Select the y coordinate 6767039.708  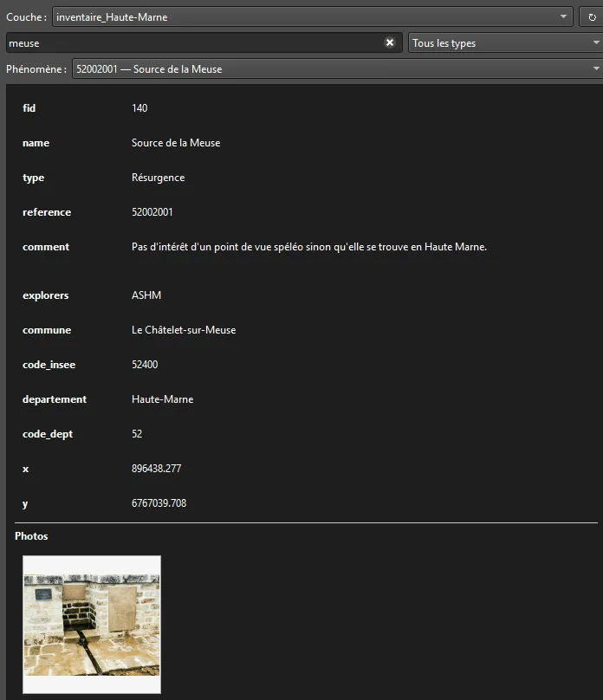point(159,503)
